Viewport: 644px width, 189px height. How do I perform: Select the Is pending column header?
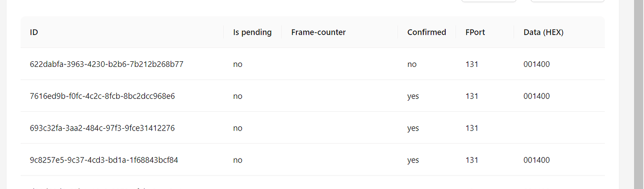[x=252, y=32]
